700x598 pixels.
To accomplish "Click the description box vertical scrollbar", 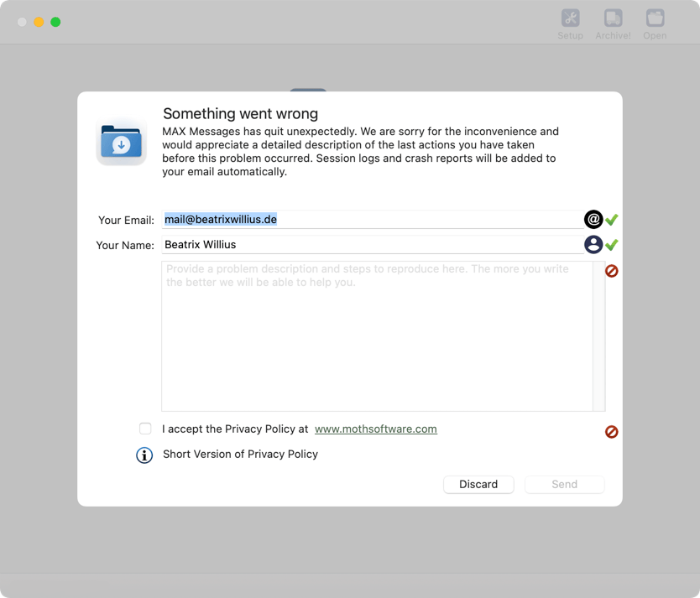I will click(599, 336).
